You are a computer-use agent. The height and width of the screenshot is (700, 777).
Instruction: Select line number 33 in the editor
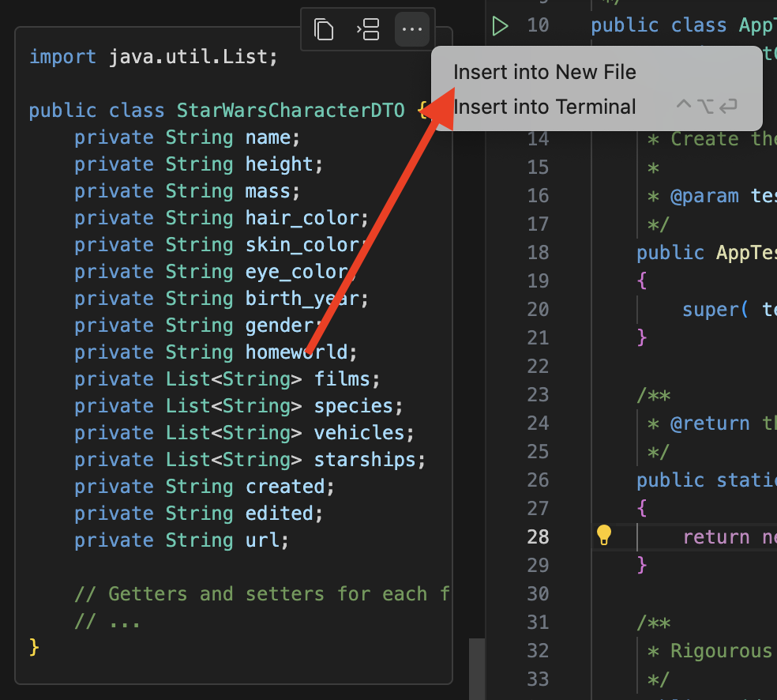coord(539,679)
